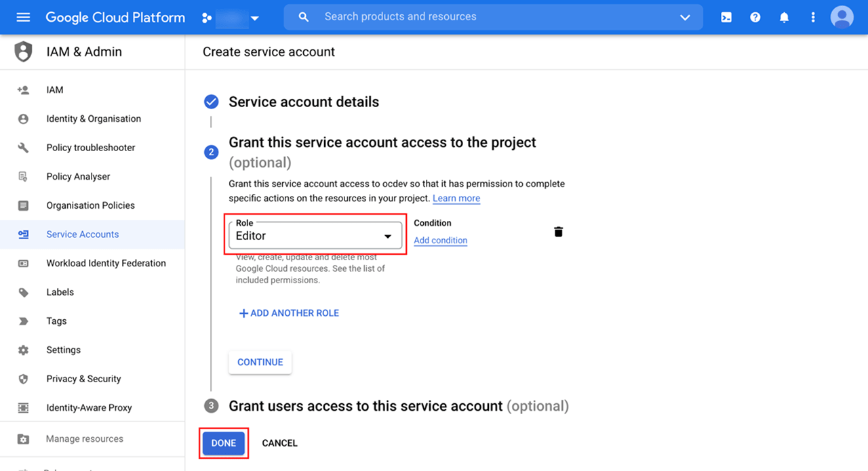Click the CONTINUE button
The height and width of the screenshot is (471, 868).
(x=260, y=362)
